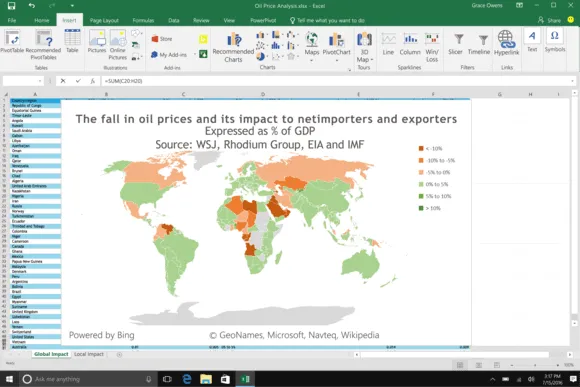580x387 pixels.
Task: Open Online Pictures search
Action: coord(118,44)
